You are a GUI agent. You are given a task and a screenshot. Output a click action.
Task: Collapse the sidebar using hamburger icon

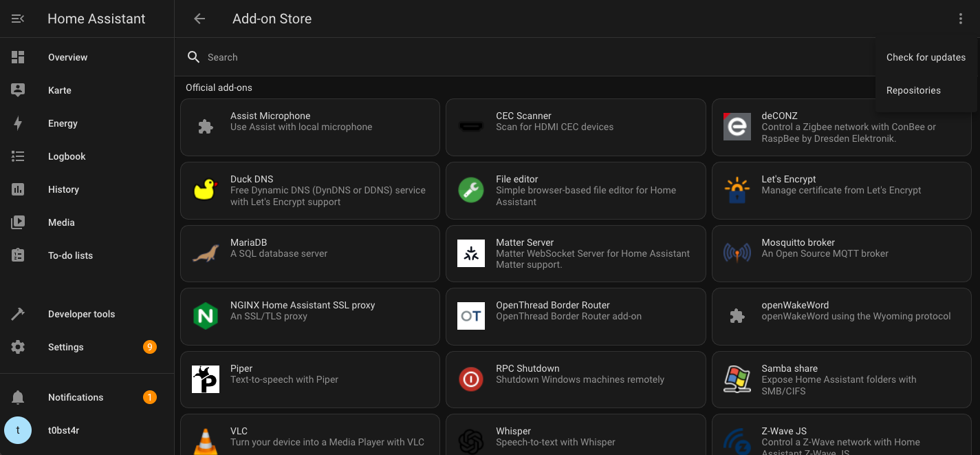[18, 19]
